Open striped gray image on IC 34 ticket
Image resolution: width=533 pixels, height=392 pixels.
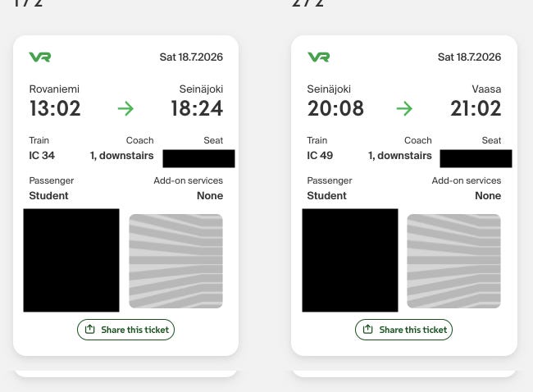pos(175,261)
